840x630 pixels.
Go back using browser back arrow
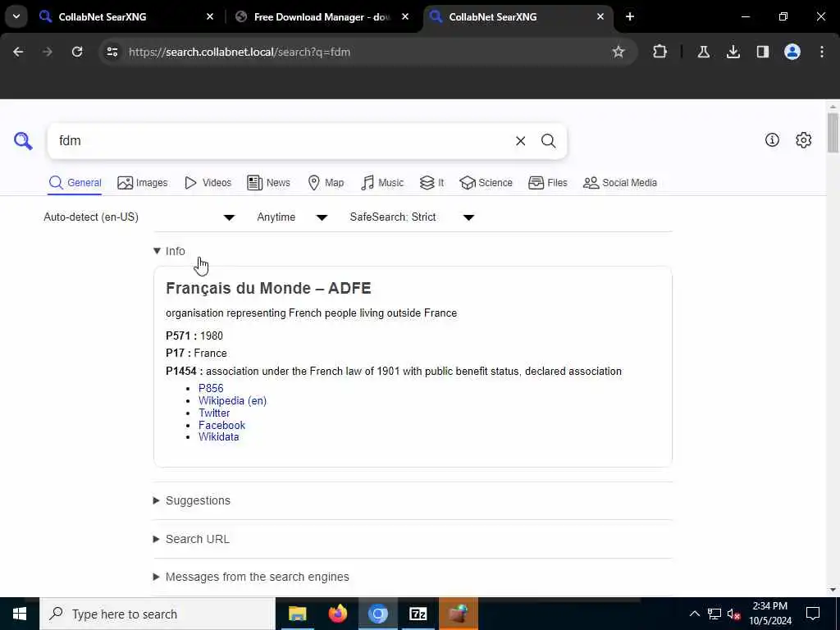(x=18, y=52)
